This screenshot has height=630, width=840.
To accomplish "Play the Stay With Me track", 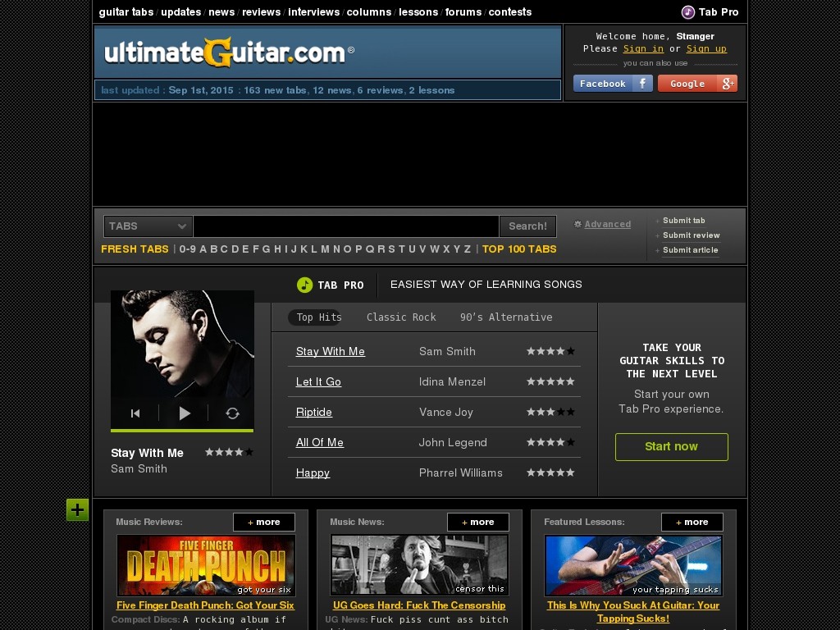I will click(x=185, y=413).
